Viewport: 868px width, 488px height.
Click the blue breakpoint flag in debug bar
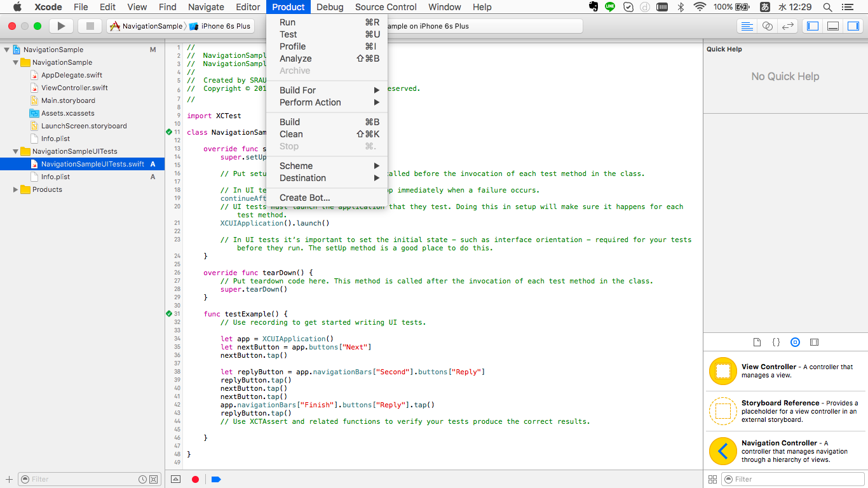point(216,479)
